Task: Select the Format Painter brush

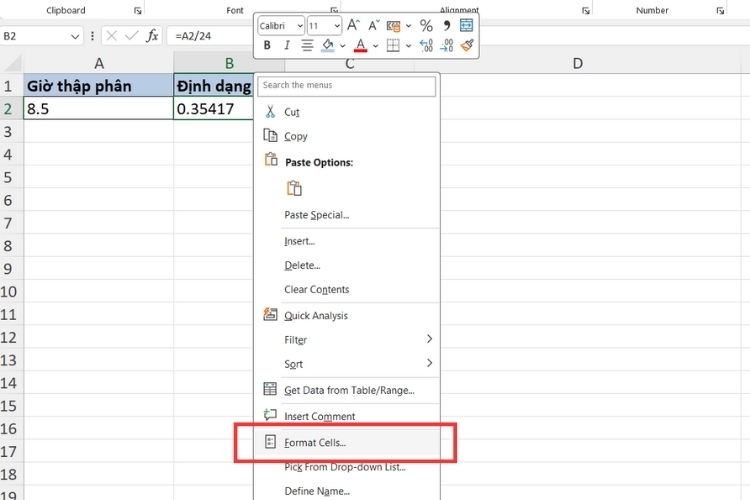Action: 467,45
